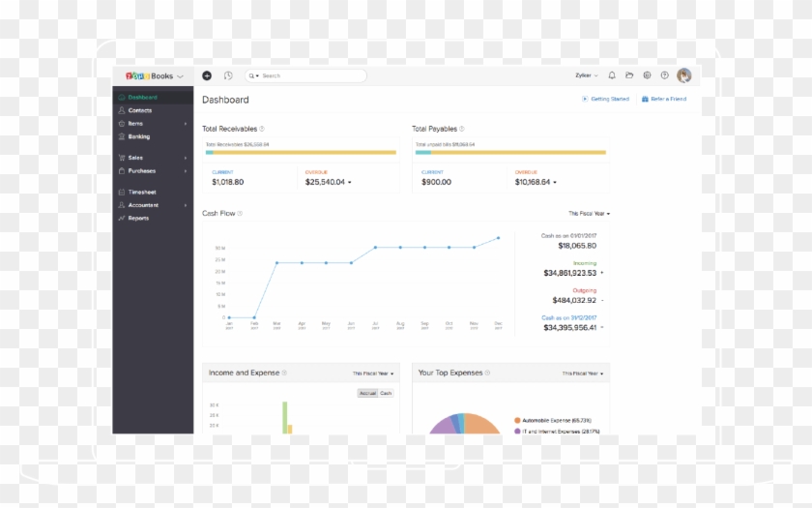Click into the Search field
Screen dimensions: 812x508
pos(309,75)
